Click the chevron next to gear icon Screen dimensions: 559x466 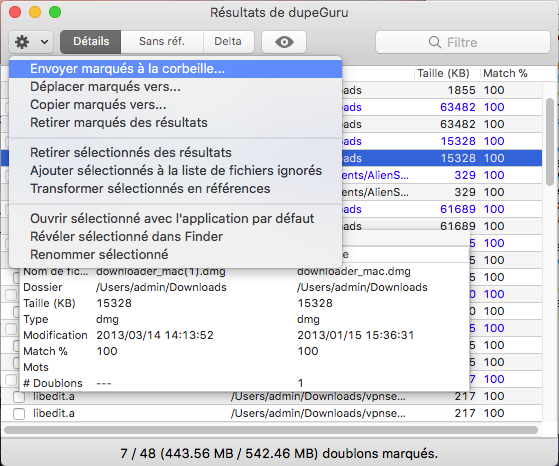[45, 42]
